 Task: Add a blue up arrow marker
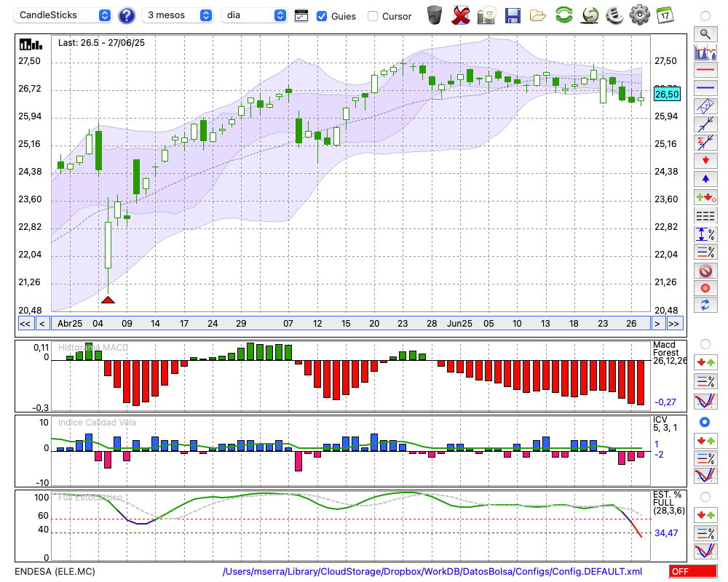coord(705,179)
